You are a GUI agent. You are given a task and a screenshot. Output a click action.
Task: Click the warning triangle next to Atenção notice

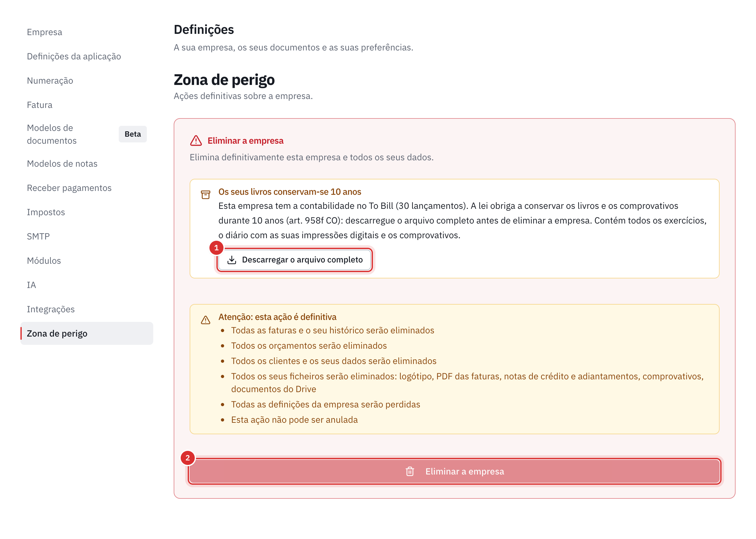pyautogui.click(x=205, y=320)
